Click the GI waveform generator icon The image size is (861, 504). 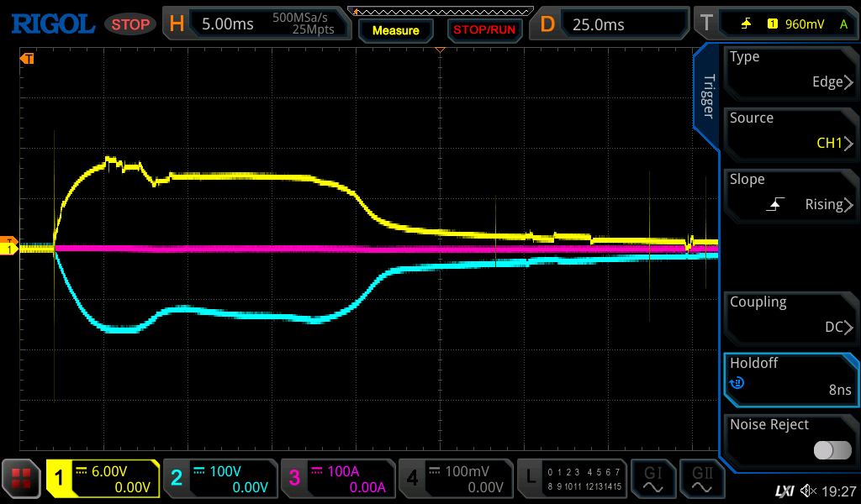point(652,479)
